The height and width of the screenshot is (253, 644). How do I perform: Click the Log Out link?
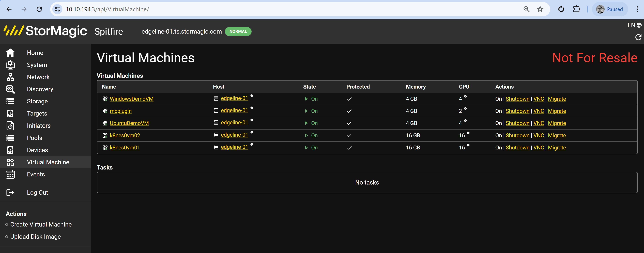[37, 192]
